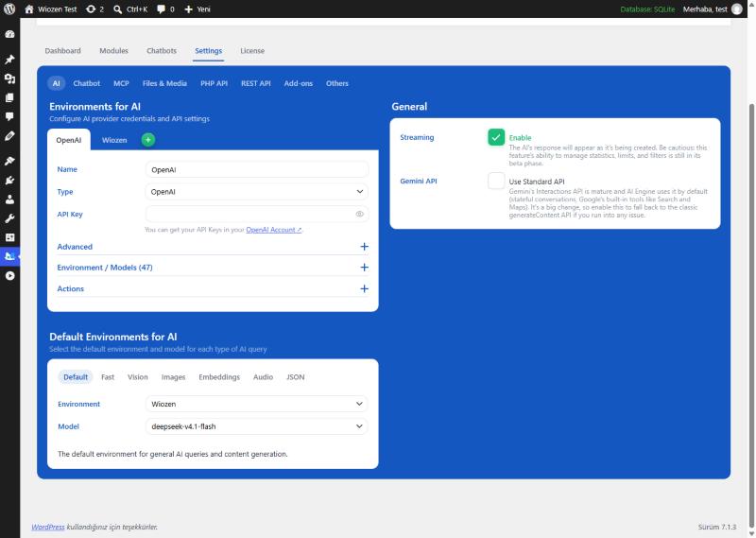
Task: Select the Settings tab
Action: pos(208,51)
